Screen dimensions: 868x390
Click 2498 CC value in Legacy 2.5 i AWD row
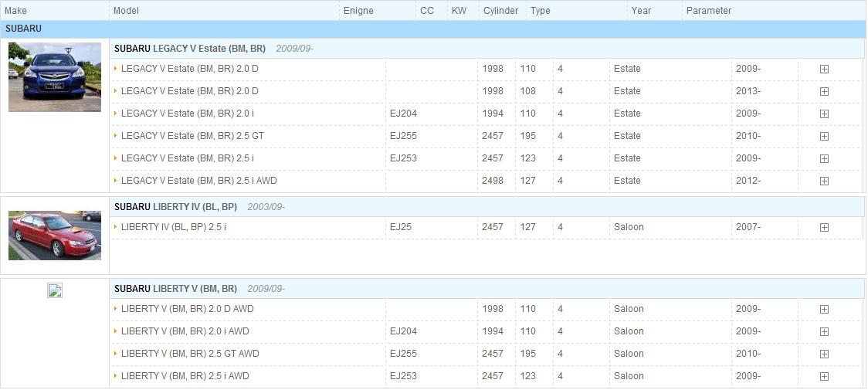click(493, 180)
